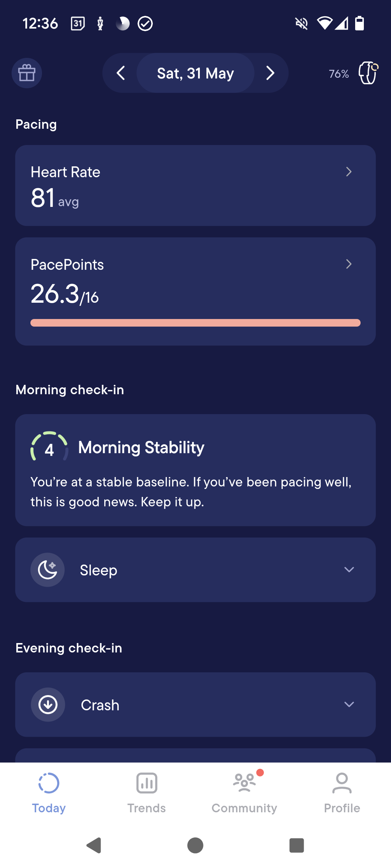Open the Profile tab

click(x=342, y=793)
